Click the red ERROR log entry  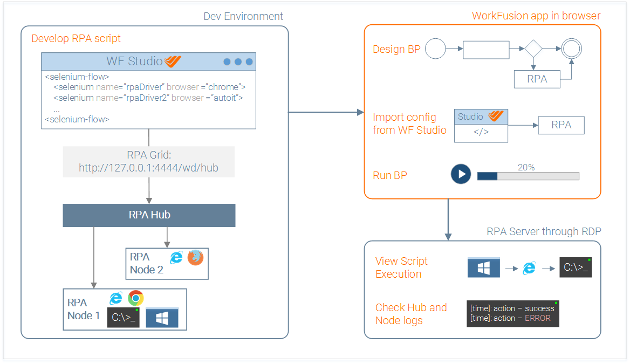point(538,318)
